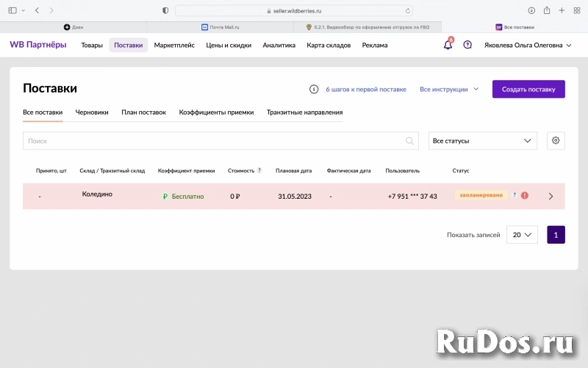Open Товары menu
588x368 pixels.
tap(92, 45)
